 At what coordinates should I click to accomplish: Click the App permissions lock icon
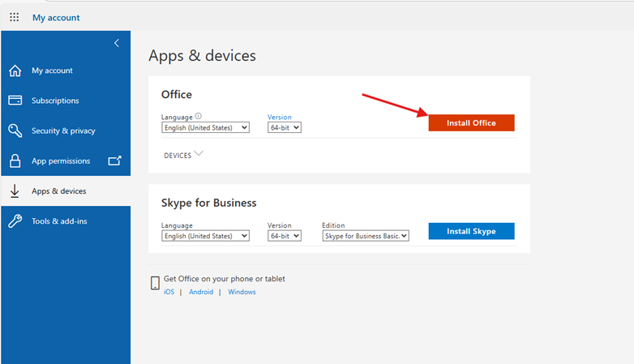coord(15,161)
